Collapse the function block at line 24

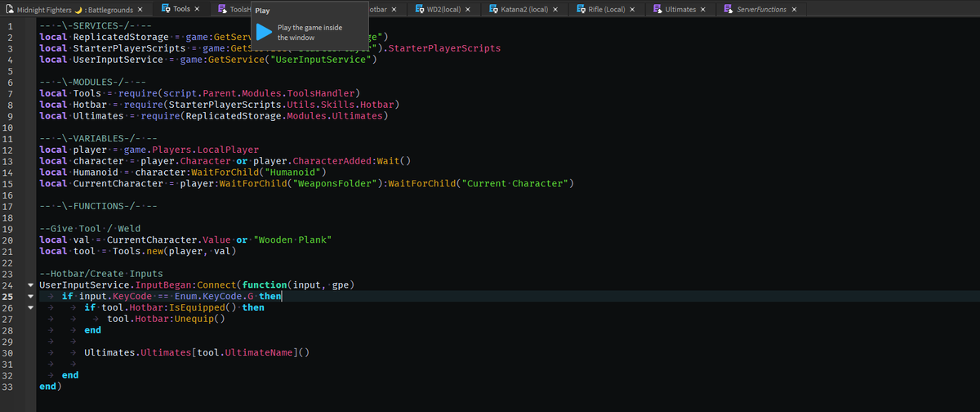pyautogui.click(x=31, y=284)
